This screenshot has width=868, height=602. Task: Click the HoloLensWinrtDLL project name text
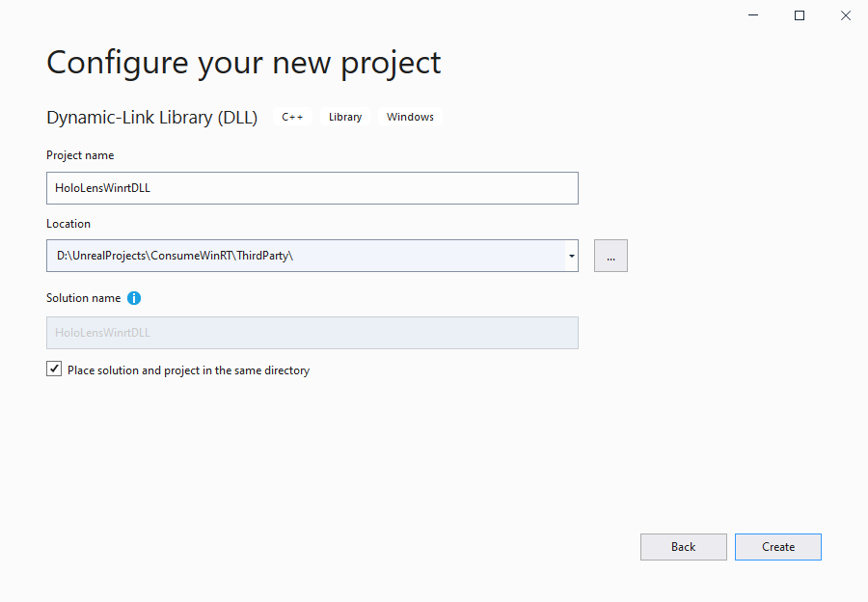[98, 187]
